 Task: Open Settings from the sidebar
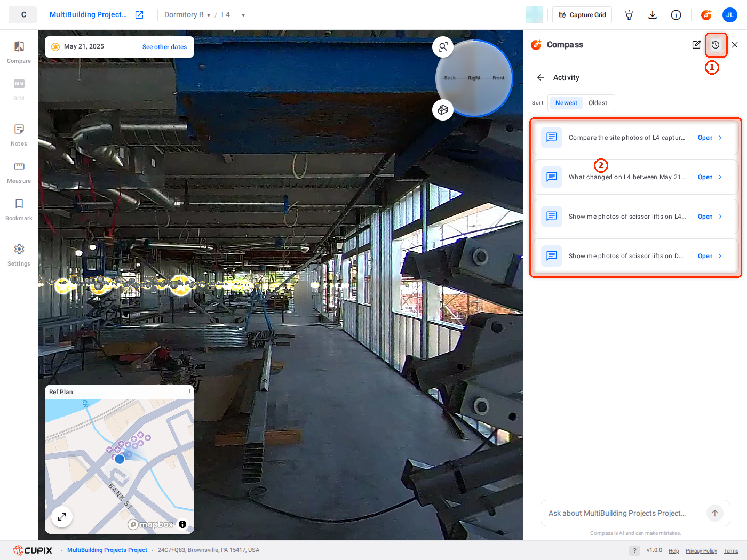coord(19,255)
